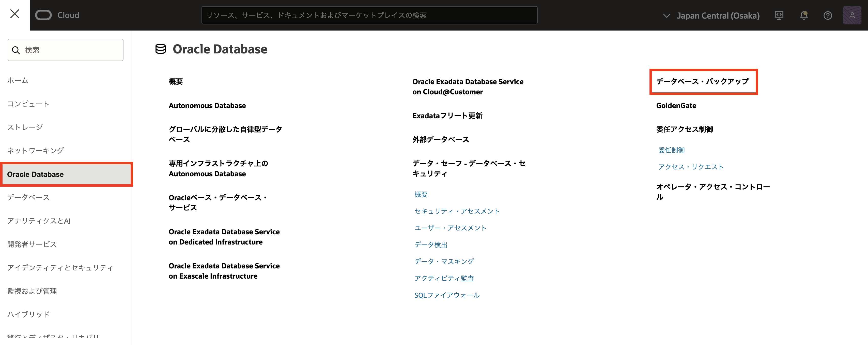Image resolution: width=868 pixels, height=345 pixels.
Task: Select Oracle Database in the sidebar
Action: (35, 174)
